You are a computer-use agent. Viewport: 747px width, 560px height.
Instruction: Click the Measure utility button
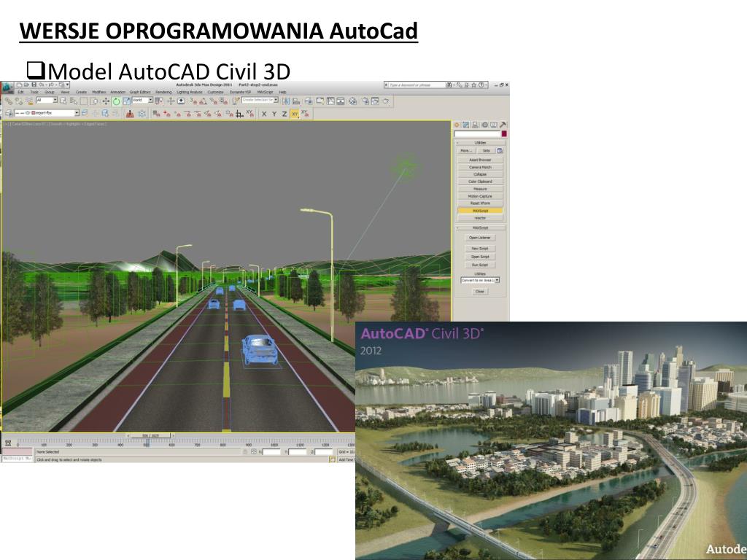pyautogui.click(x=480, y=189)
